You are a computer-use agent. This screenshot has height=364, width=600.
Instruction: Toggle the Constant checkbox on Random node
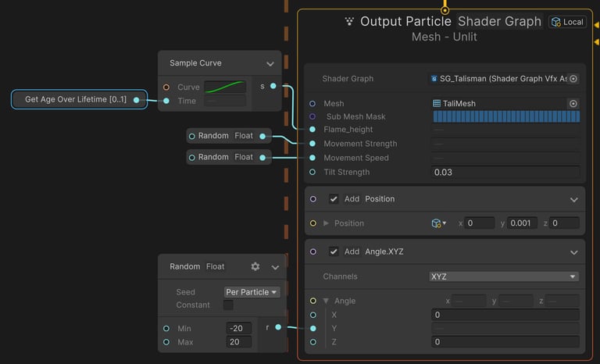click(x=228, y=305)
